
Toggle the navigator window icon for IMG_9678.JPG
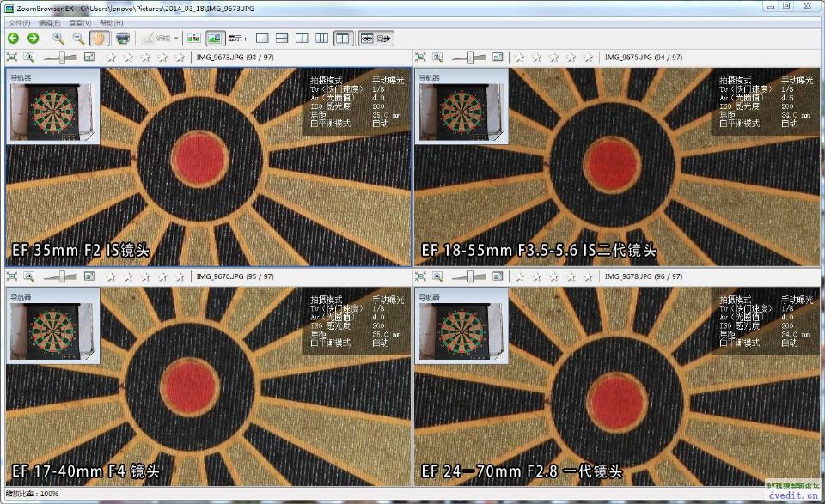pyautogui.click(x=498, y=276)
